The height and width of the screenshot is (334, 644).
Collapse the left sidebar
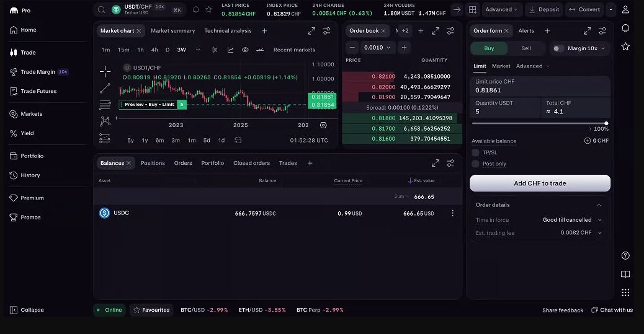click(27, 310)
